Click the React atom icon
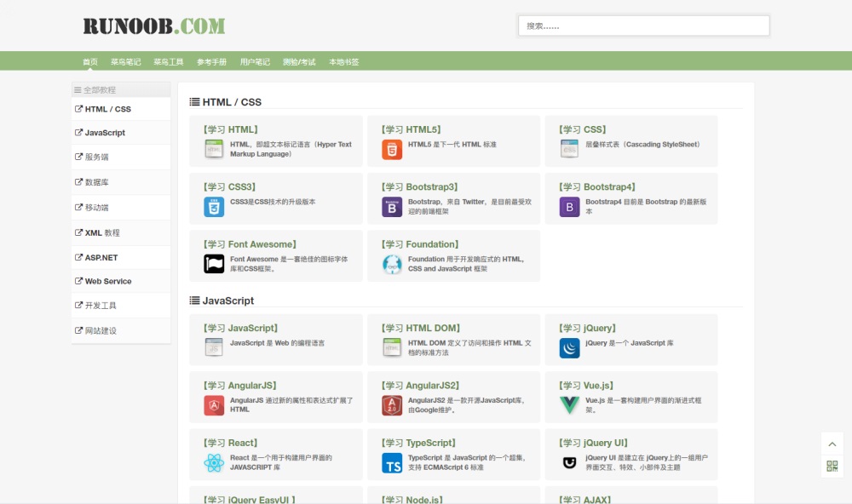 click(214, 463)
